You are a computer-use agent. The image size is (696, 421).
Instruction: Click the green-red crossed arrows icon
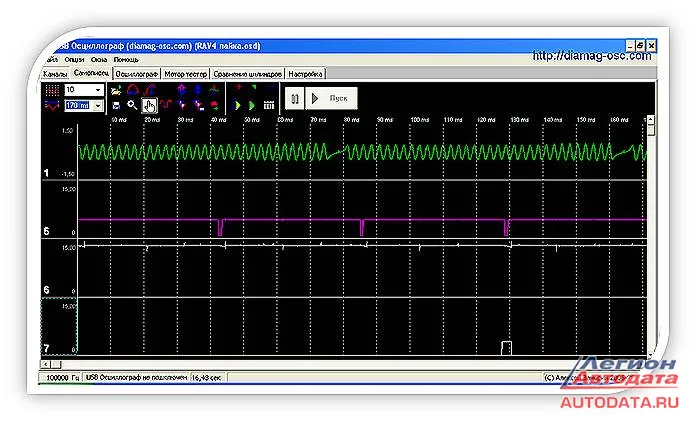coord(214,90)
